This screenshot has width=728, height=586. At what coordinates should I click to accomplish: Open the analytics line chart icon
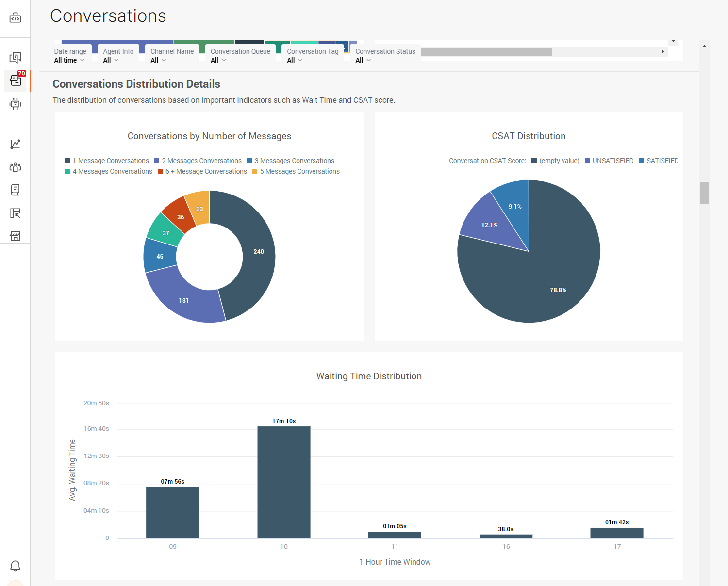click(15, 144)
